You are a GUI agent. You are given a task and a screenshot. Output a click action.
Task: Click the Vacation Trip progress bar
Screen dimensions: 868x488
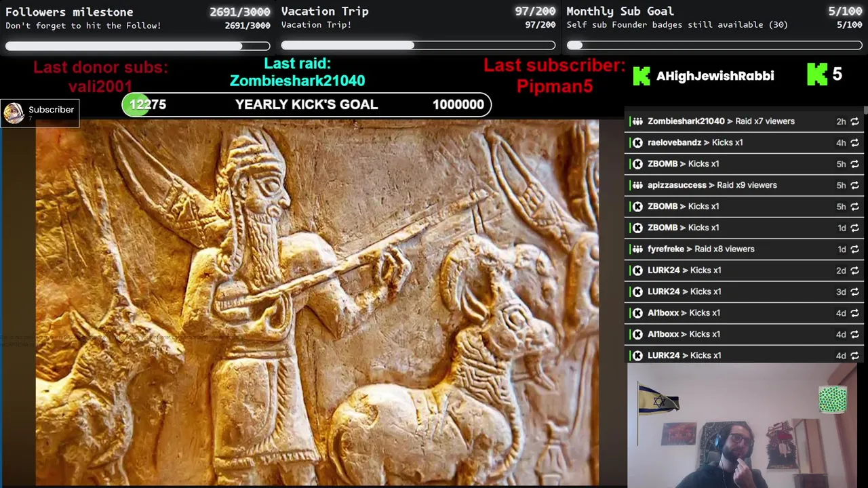click(418, 45)
